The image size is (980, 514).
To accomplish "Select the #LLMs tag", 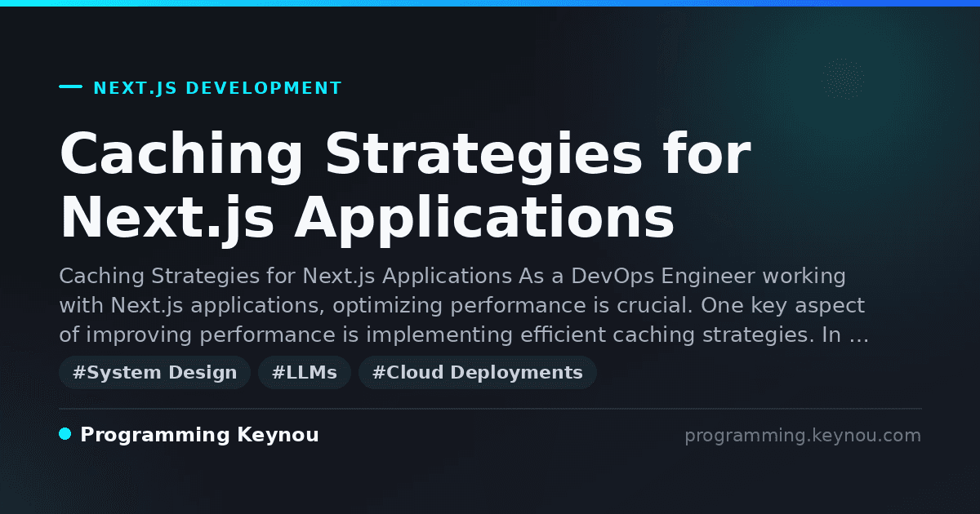I will (305, 373).
